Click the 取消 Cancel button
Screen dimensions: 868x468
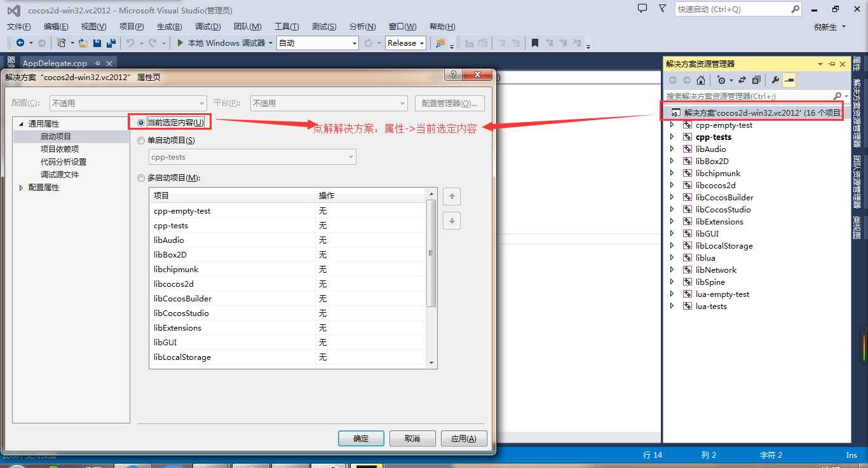pyautogui.click(x=412, y=439)
